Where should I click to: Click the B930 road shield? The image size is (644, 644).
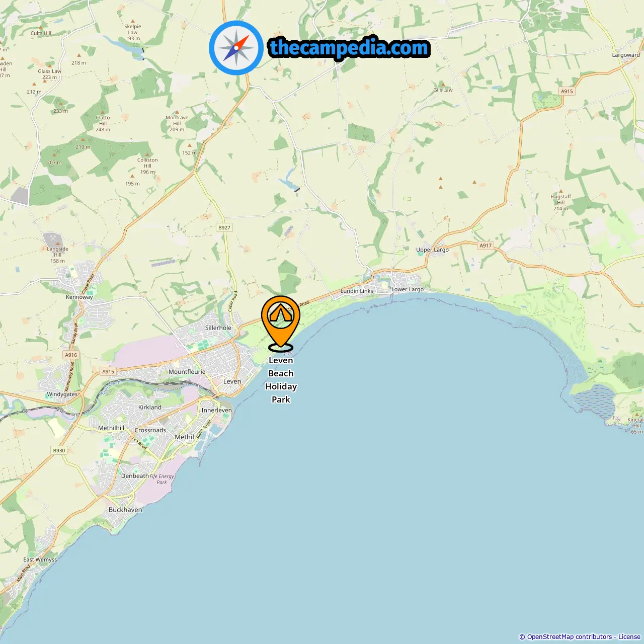click(x=59, y=450)
